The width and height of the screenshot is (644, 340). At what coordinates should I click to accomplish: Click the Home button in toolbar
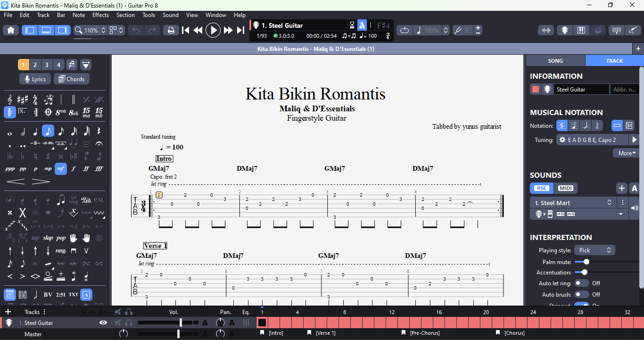(x=10, y=30)
